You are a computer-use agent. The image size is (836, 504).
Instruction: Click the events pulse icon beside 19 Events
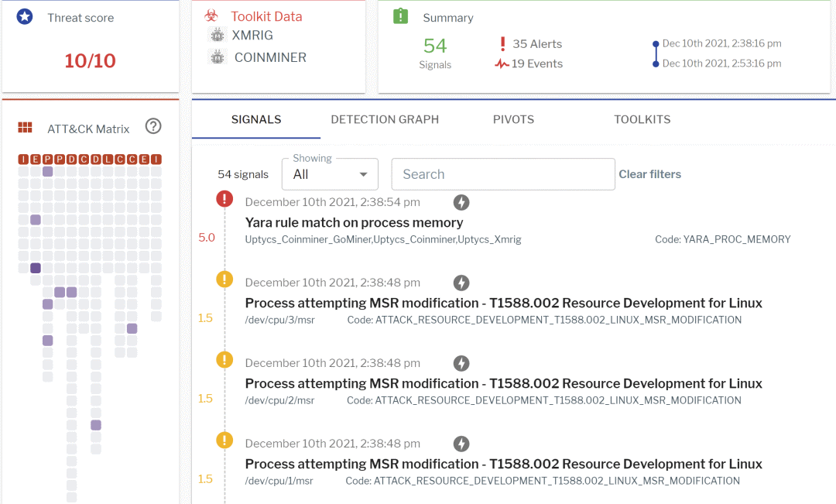pyautogui.click(x=502, y=64)
